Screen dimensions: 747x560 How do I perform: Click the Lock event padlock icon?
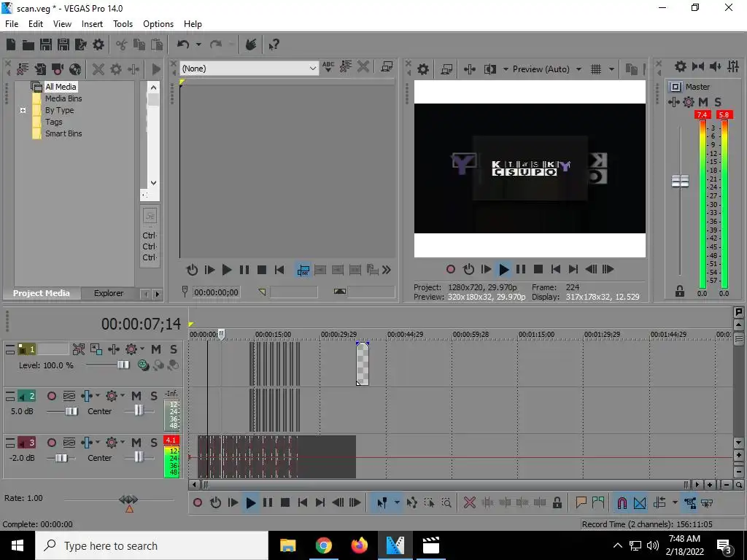coord(557,502)
